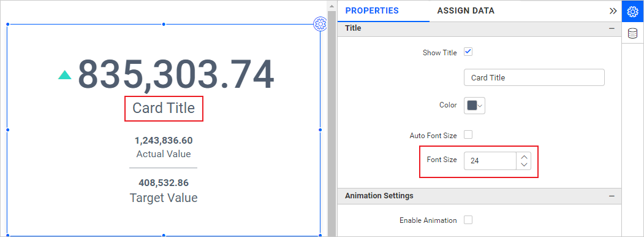Open the data source database icon
Viewport: 644px width, 237px height.
pos(633,33)
